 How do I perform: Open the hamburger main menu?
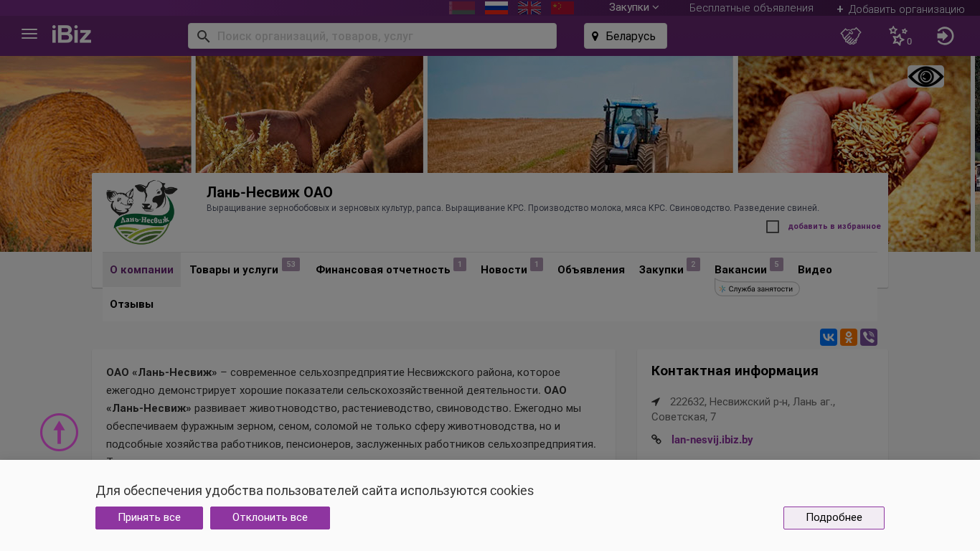point(29,34)
